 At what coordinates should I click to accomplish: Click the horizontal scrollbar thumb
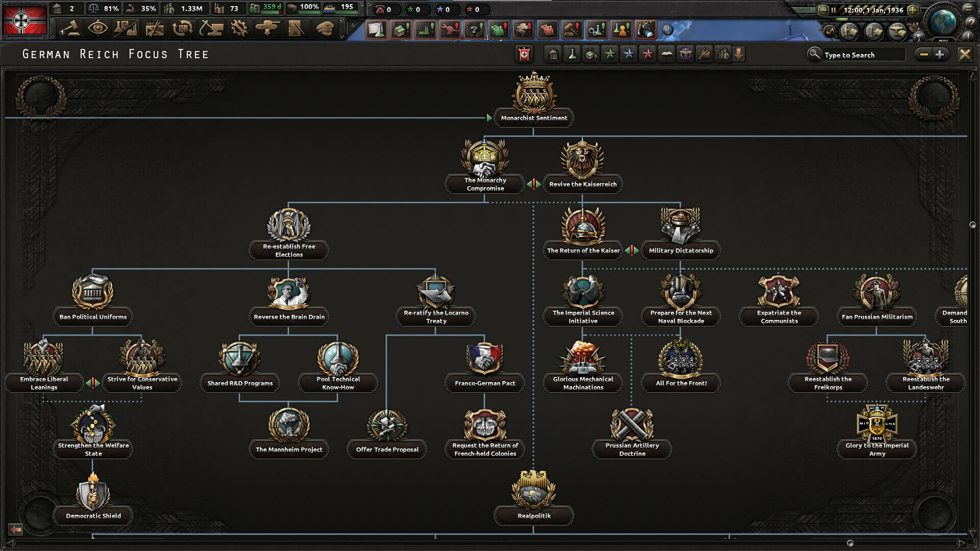[850, 543]
